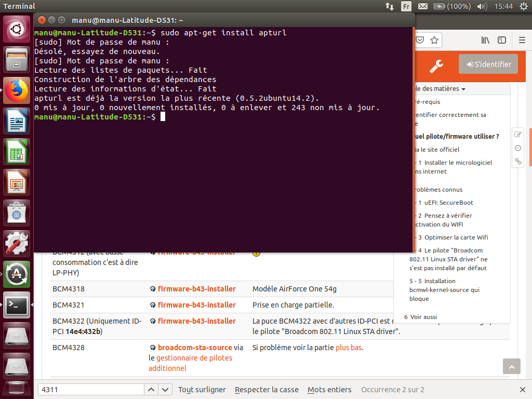This screenshot has width=532, height=399.
Task: Click the backlinks chain icon
Action: pos(518,162)
